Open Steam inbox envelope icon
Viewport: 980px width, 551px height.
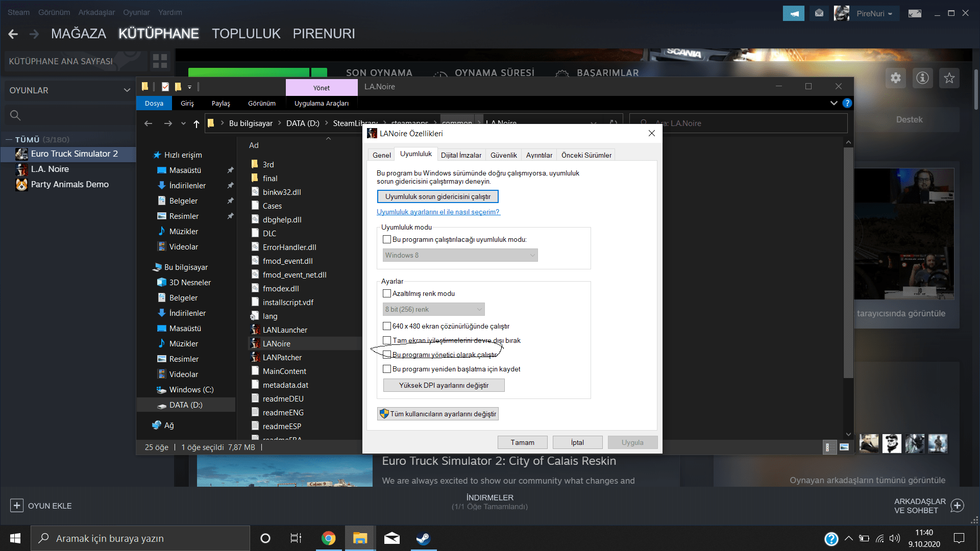819,13
